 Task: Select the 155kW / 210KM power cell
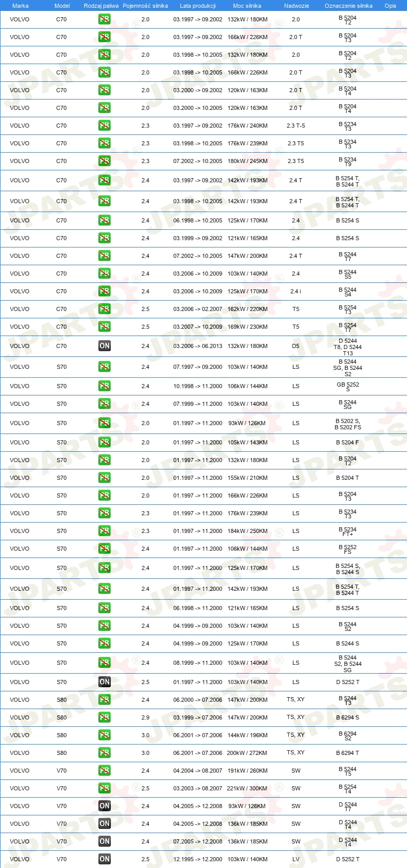pos(248,478)
